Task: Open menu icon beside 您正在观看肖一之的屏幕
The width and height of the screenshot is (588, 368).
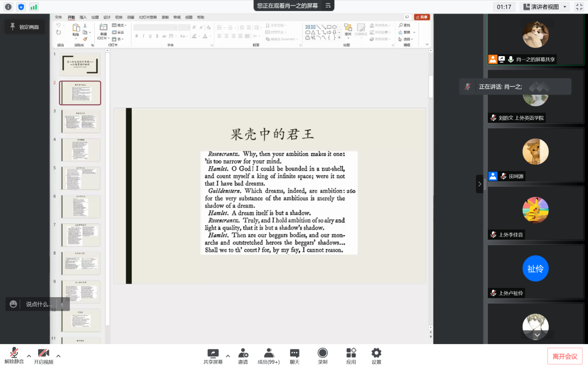Action: point(328,5)
